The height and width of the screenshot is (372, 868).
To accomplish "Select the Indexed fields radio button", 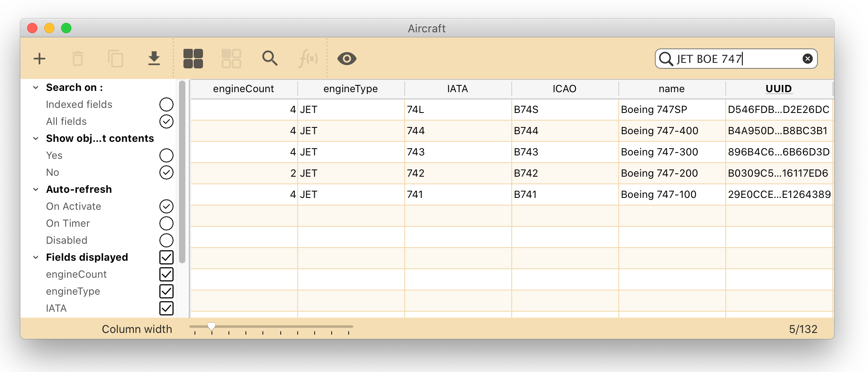I will pos(166,104).
